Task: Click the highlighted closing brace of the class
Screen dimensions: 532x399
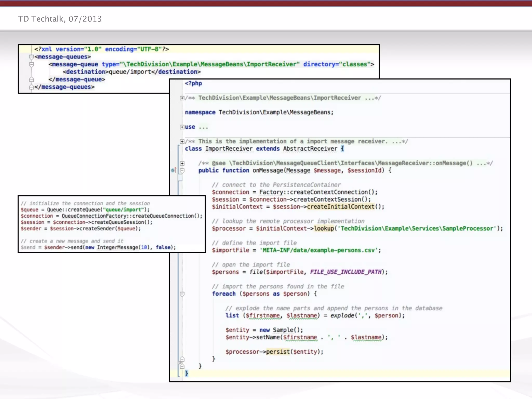Action: (187, 374)
